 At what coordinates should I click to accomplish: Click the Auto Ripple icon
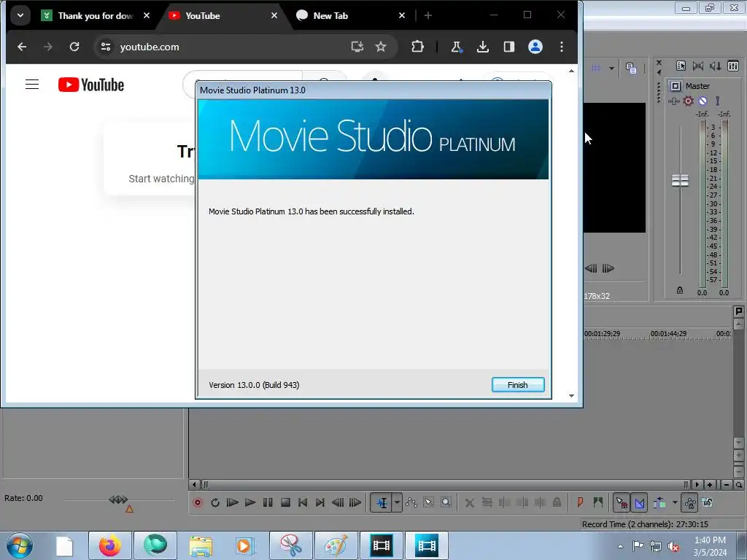coord(659,502)
